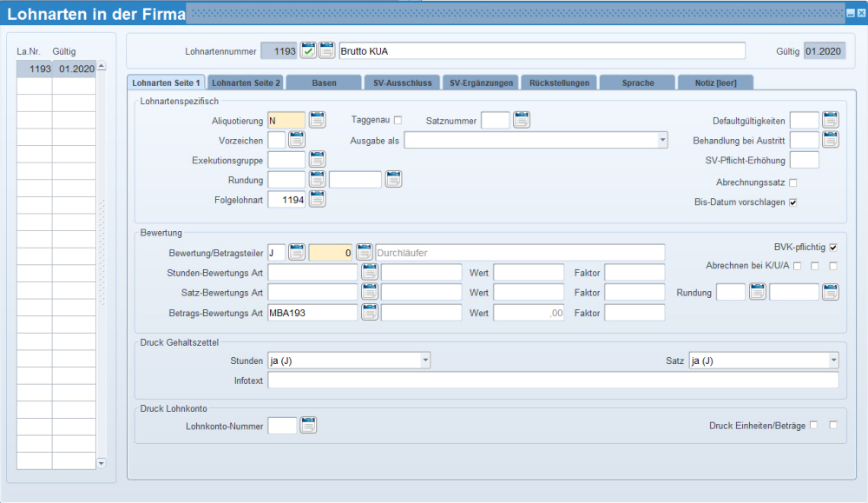
Task: Open the lookup icon next to Aliquotierung
Action: click(318, 120)
